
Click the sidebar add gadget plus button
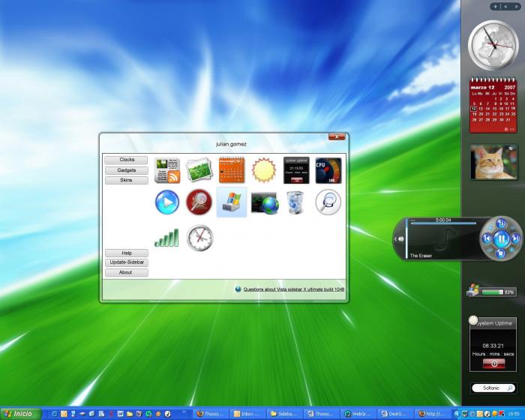pyautogui.click(x=495, y=6)
